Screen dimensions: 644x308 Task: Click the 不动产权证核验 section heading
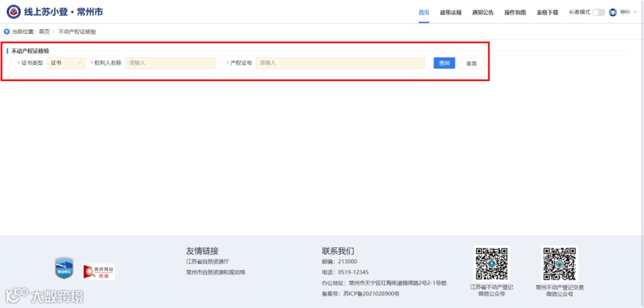30,51
